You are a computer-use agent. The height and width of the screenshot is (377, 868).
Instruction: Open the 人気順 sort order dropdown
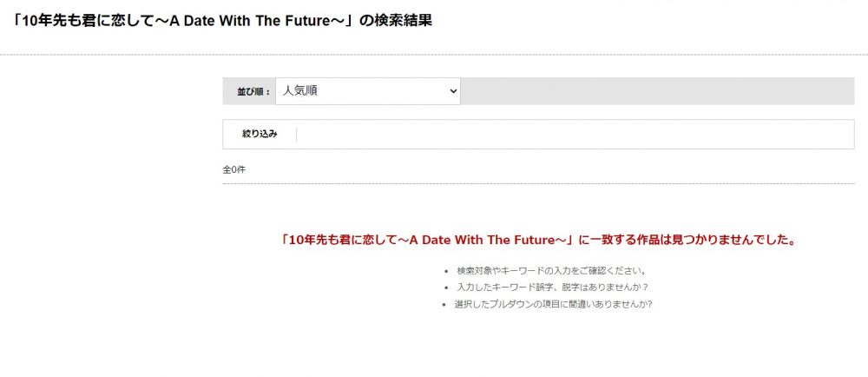367,91
